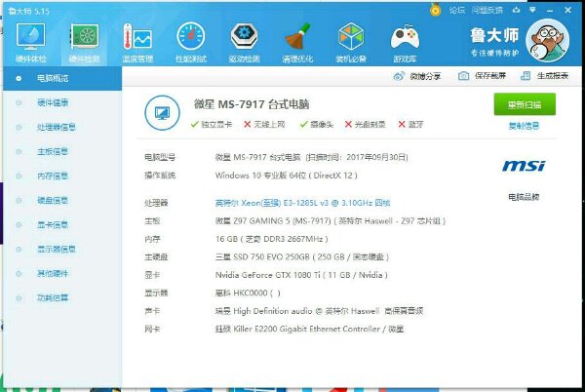Click the 光盘刻录 status indicator
585x392 pixels.
pyautogui.click(x=365, y=124)
